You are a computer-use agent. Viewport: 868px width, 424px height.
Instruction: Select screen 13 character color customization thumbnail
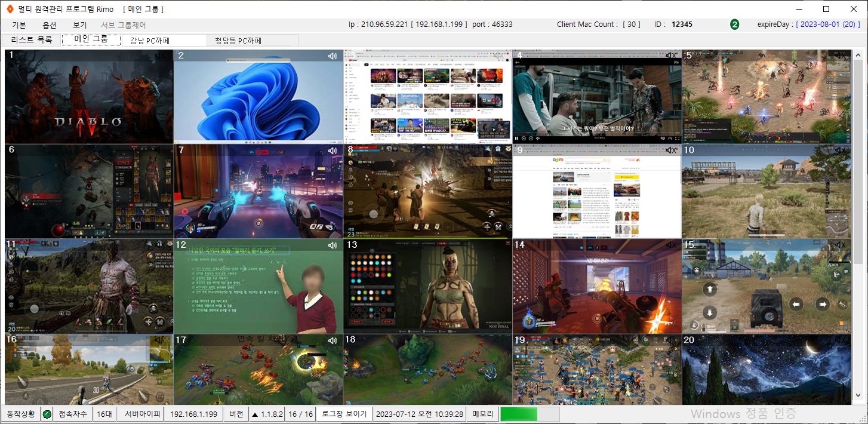pyautogui.click(x=427, y=286)
